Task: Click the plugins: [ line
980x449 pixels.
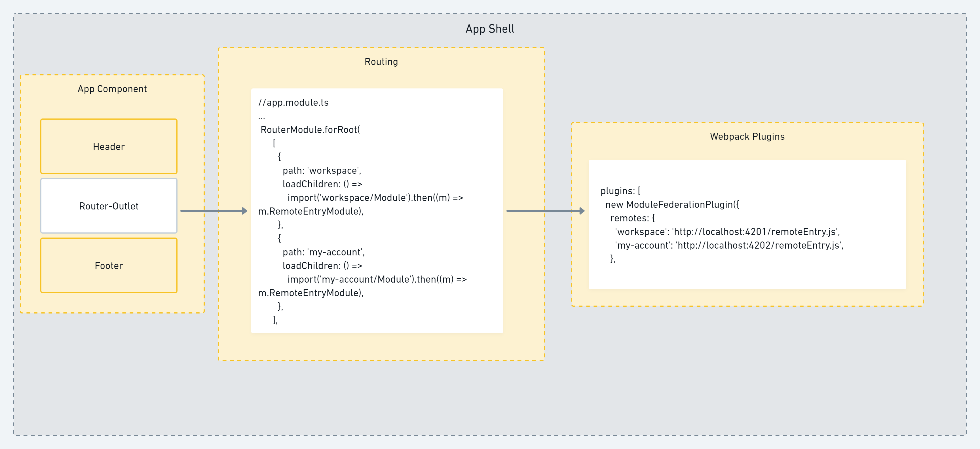Action: point(620,191)
